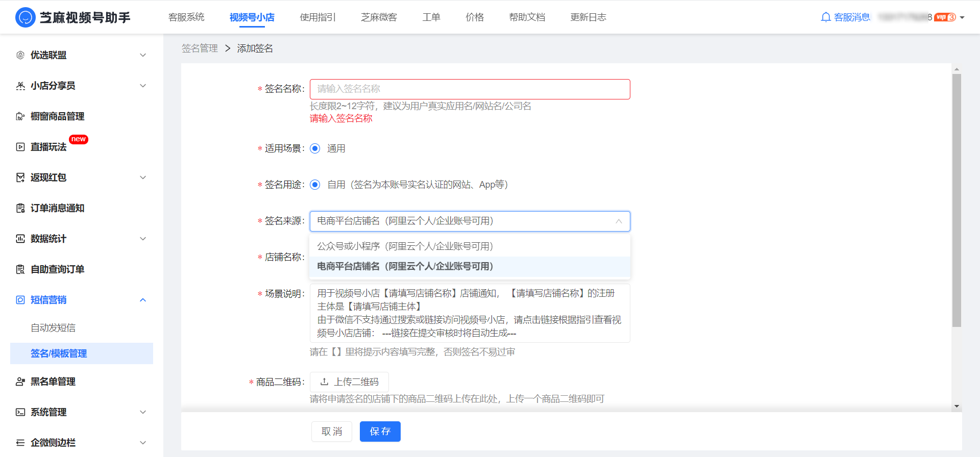
Task: Click the red 请输入签名名称 error text
Action: click(341, 118)
